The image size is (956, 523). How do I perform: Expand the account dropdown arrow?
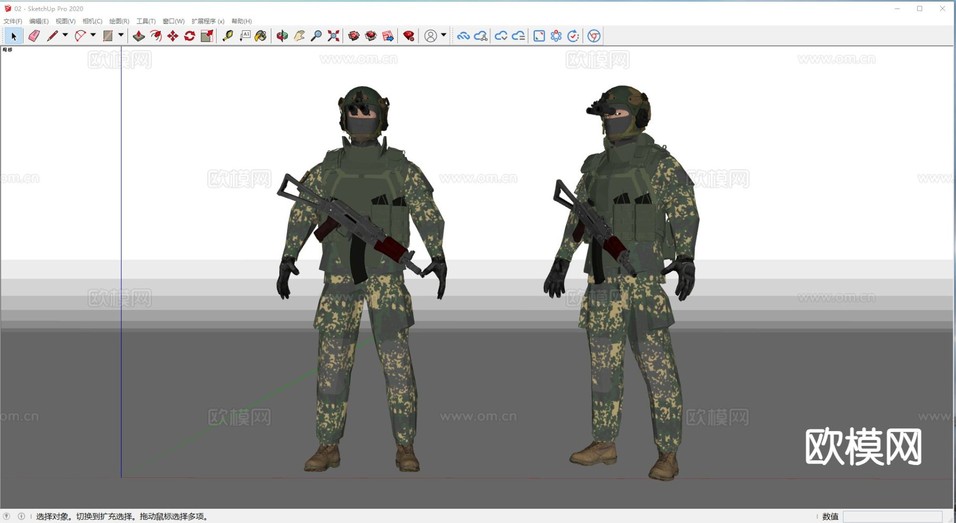444,35
